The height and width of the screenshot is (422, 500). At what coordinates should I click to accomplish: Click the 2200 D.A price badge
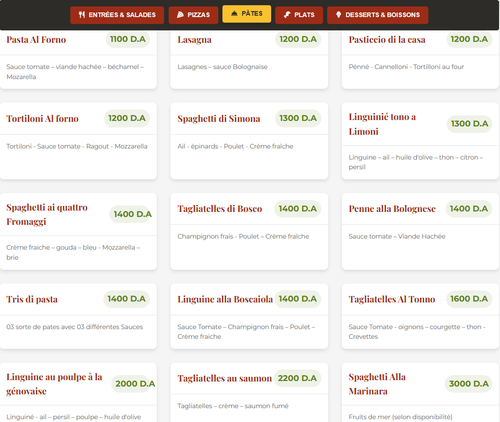[x=297, y=378]
